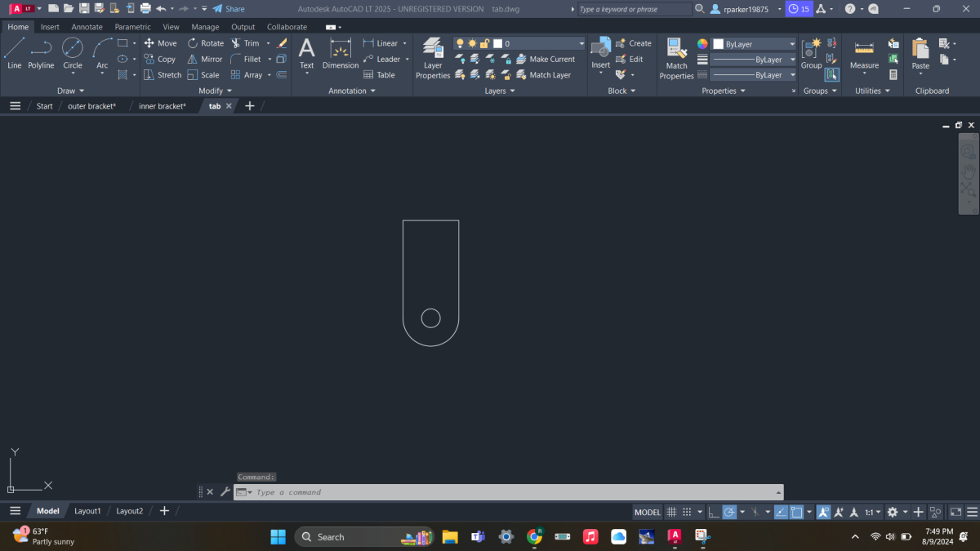Expand the Layers panel
The width and height of the screenshot is (980, 551).
(500, 91)
